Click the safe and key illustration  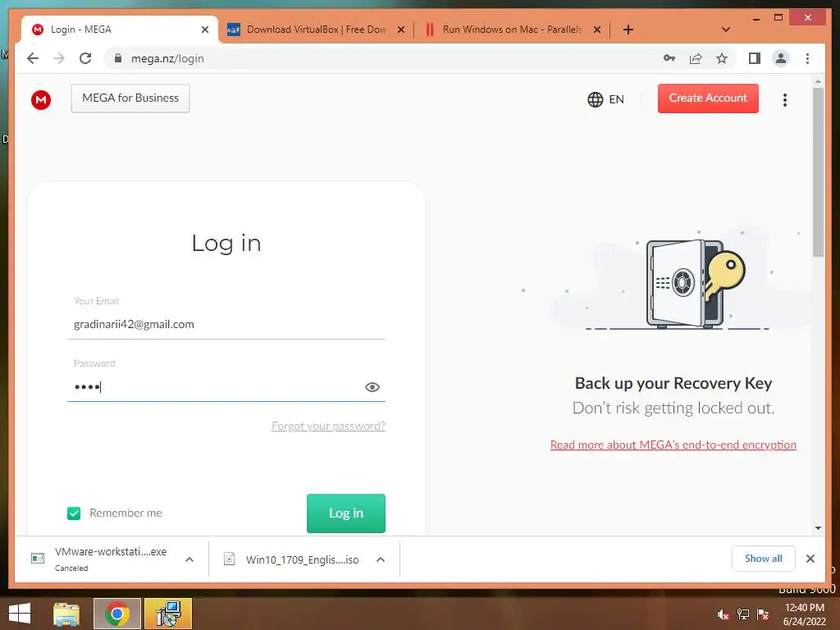tap(695, 283)
